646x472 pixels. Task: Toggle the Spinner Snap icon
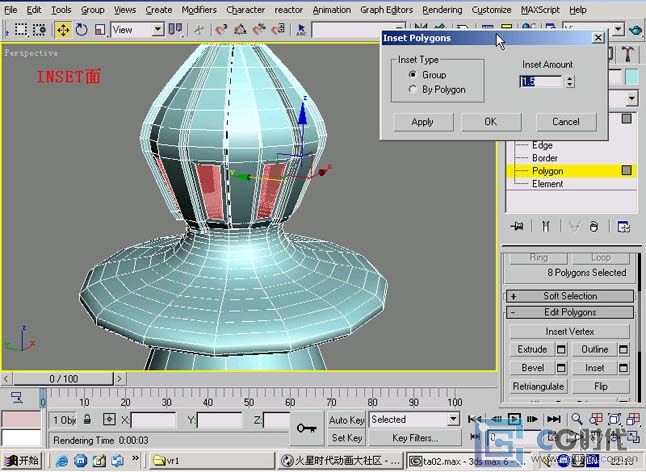(x=279, y=30)
